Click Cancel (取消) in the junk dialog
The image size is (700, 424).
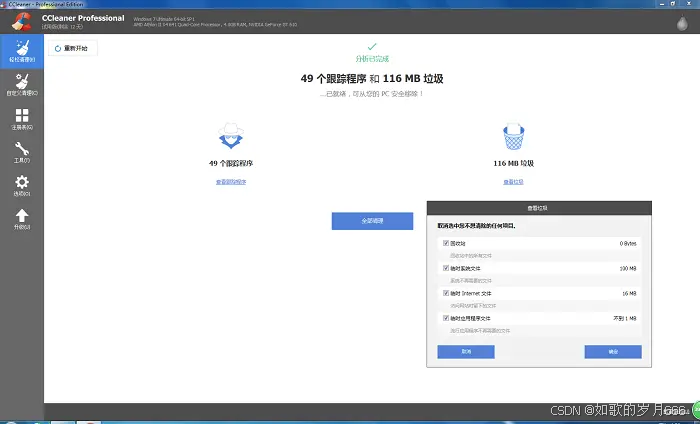466,352
